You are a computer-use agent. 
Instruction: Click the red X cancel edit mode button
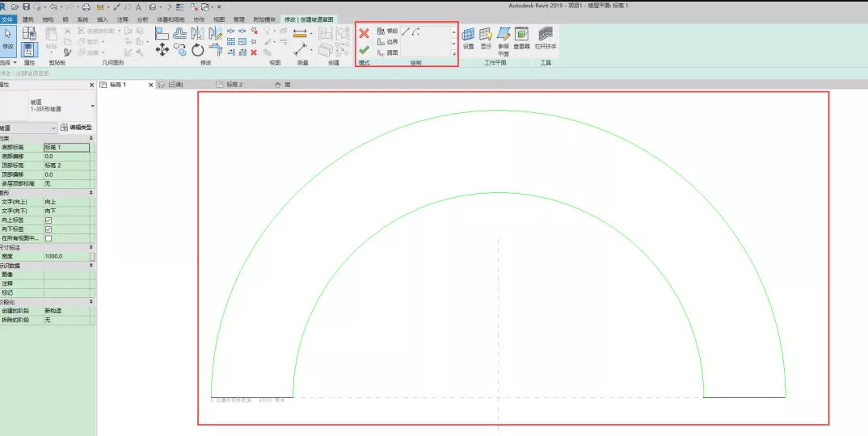coord(364,33)
